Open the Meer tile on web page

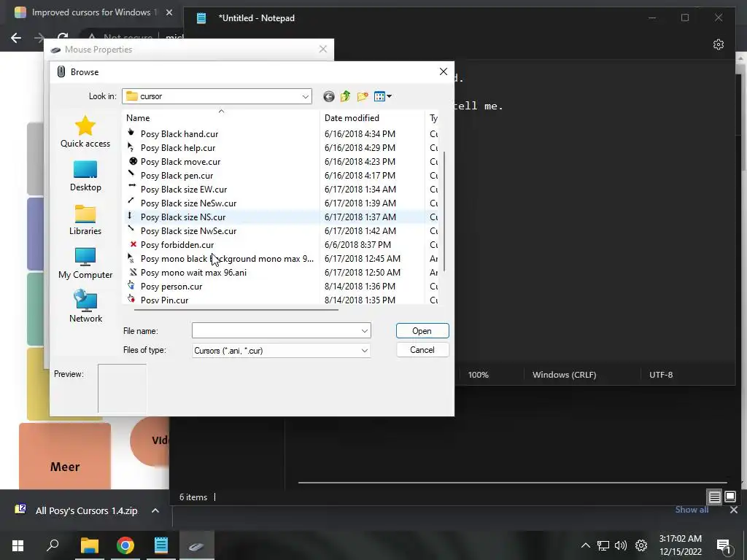pos(65,456)
